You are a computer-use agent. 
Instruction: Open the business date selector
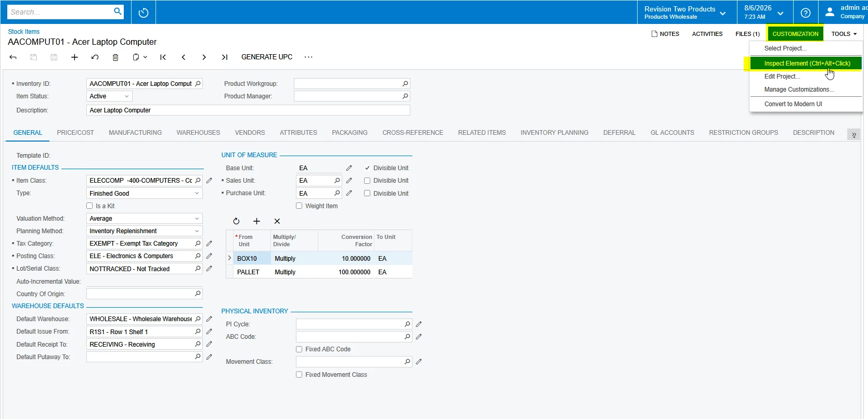coord(765,12)
